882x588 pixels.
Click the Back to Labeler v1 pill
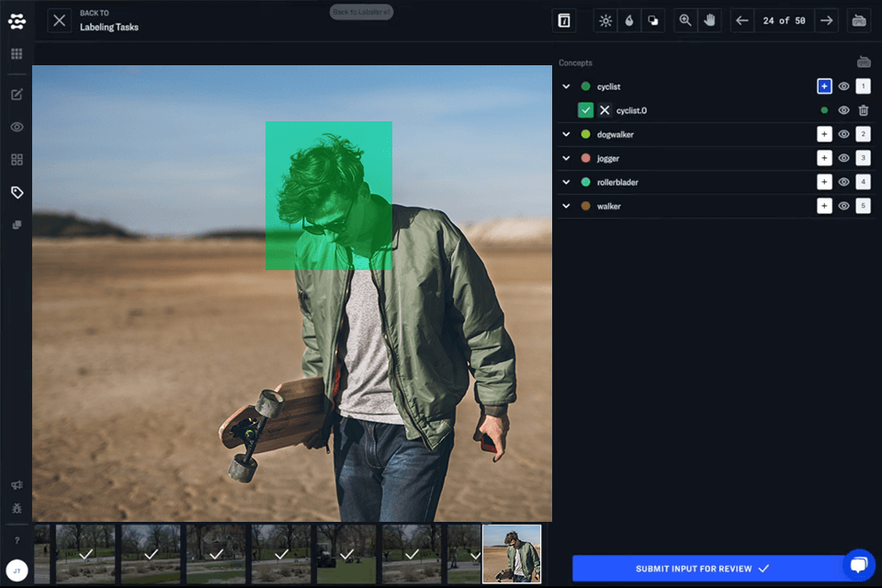(x=361, y=12)
